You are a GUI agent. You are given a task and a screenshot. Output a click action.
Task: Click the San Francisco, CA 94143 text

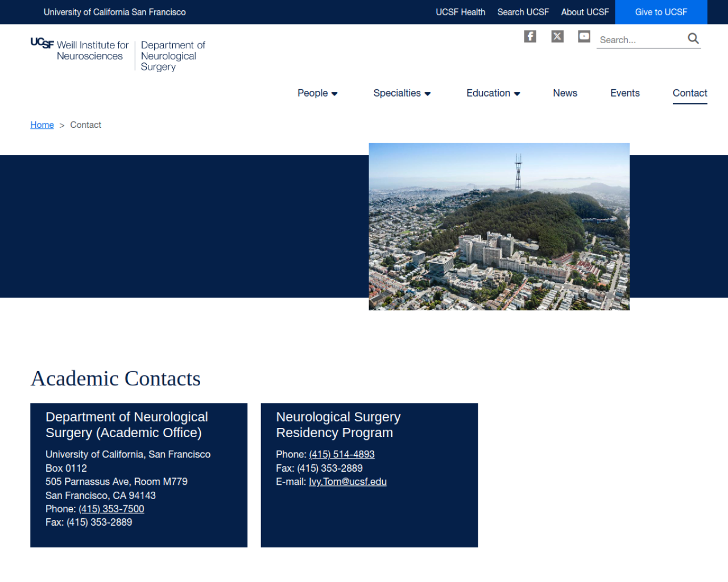(x=101, y=496)
